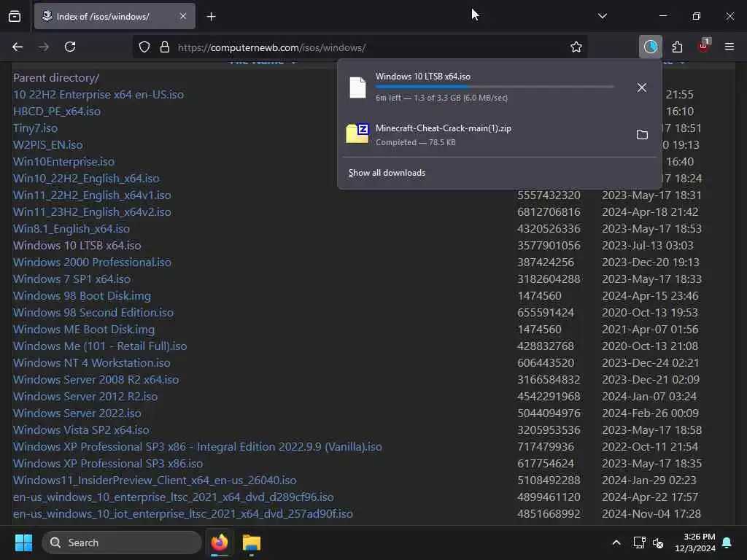Screen dimensions: 747x560
Task: Show Minecraft-Cheat-Crack zip in folder
Action: point(642,135)
